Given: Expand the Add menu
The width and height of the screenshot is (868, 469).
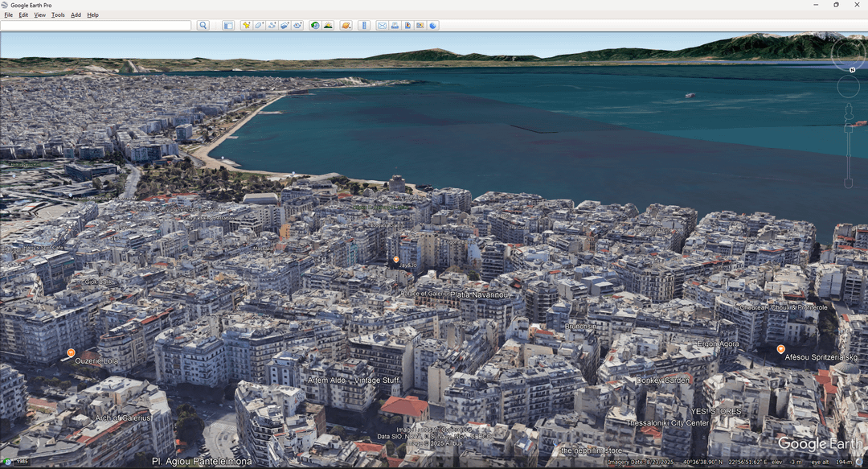Looking at the screenshot, I should (x=76, y=15).
